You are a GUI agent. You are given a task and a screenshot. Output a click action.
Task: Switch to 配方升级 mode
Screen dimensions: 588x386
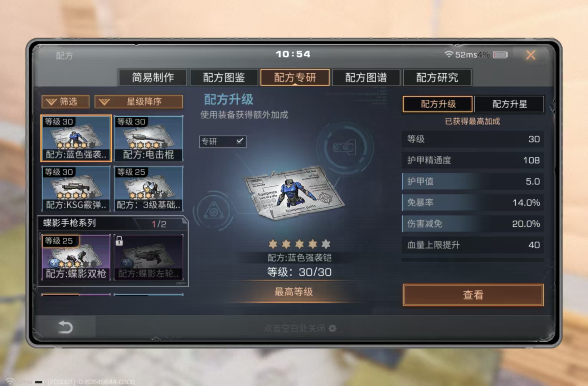[438, 104]
